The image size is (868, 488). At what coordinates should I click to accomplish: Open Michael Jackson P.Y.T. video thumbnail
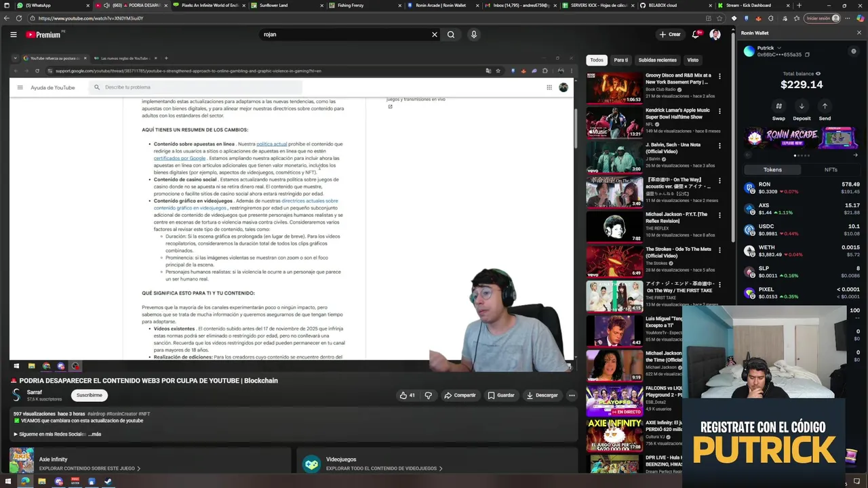pyautogui.click(x=614, y=226)
